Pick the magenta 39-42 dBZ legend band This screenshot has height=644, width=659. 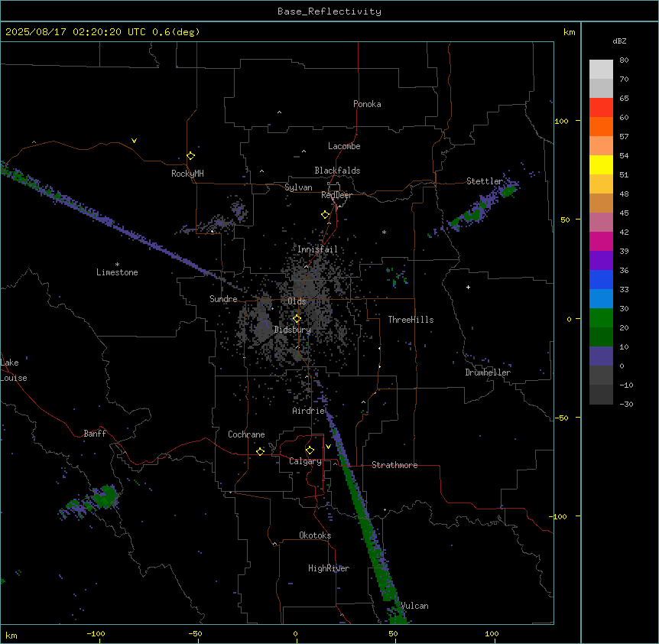pos(601,241)
